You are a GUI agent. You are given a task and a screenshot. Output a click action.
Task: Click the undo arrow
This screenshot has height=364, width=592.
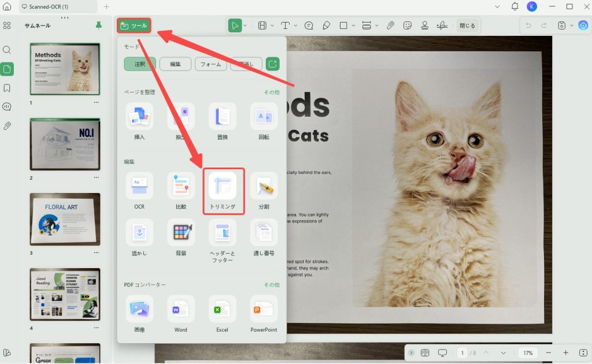click(x=528, y=25)
